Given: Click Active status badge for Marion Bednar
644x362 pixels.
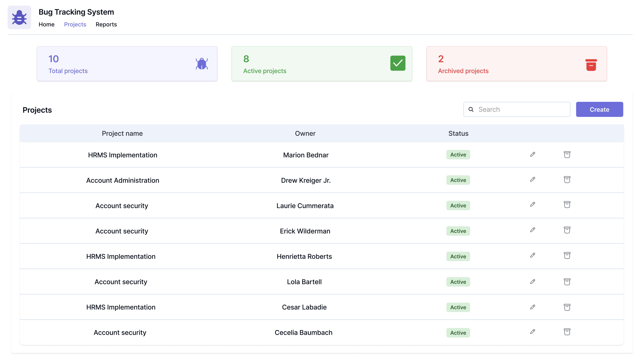Looking at the screenshot, I should [x=458, y=155].
